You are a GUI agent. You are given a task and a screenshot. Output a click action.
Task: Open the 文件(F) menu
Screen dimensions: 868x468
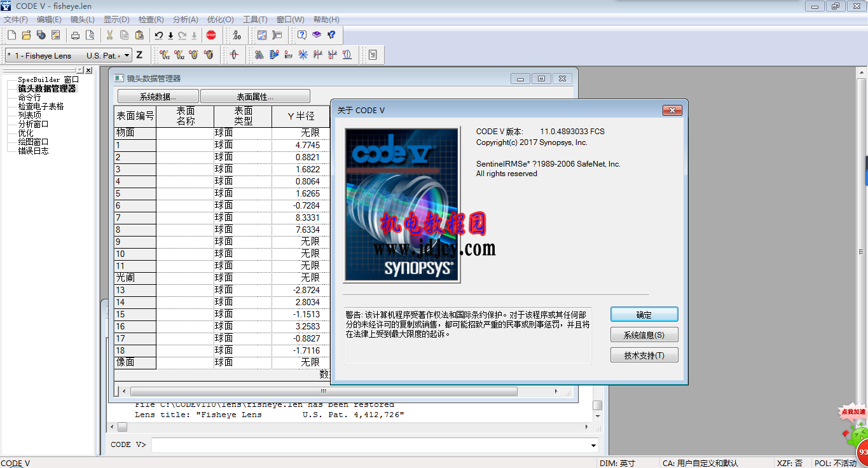[x=16, y=20]
